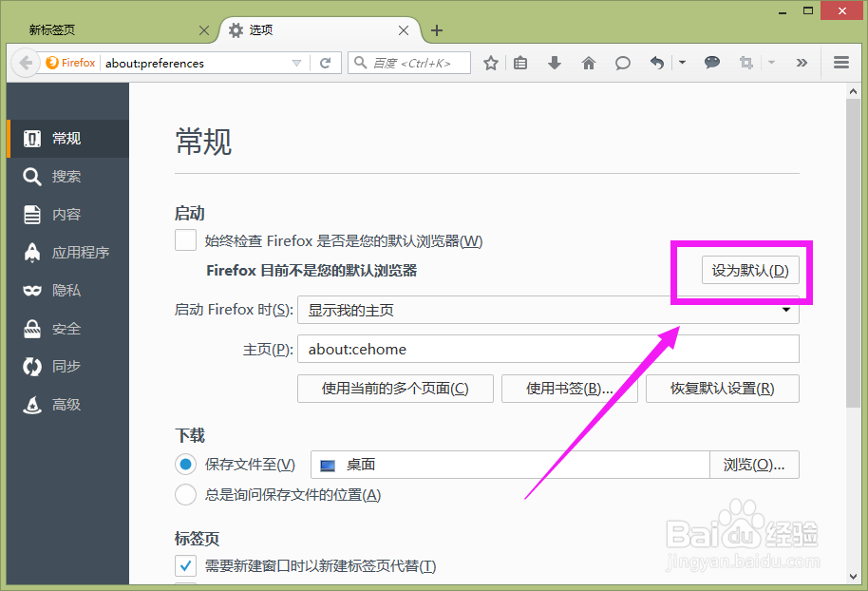Image resolution: width=868 pixels, height=591 pixels.
Task: Click the crop screenshot toolbar icon
Action: (x=746, y=63)
